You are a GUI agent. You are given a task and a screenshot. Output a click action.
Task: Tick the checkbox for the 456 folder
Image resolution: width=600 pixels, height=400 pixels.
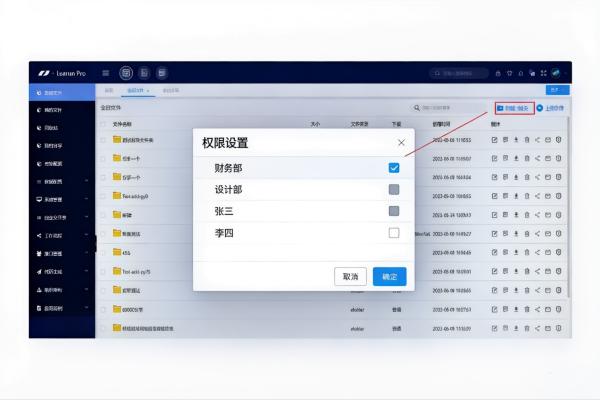pos(103,253)
